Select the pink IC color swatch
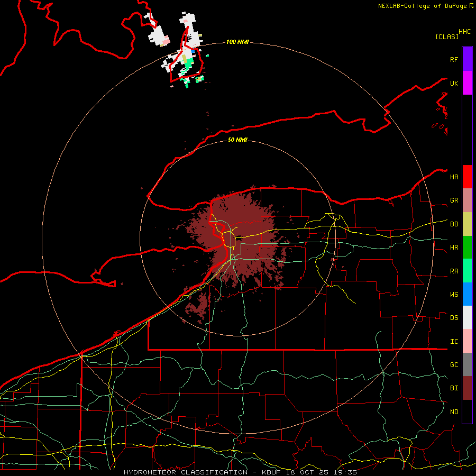The width and height of the screenshot is (476, 476). point(467,341)
